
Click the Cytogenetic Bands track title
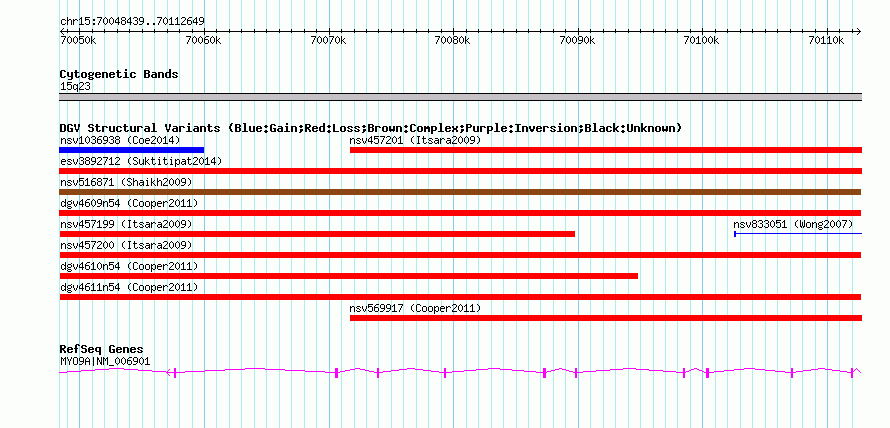tap(119, 74)
